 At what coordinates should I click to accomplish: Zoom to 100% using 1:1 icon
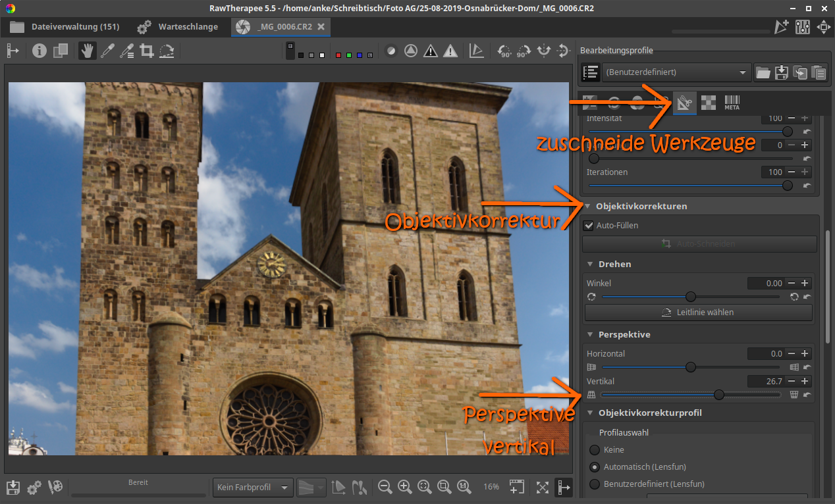click(464, 487)
